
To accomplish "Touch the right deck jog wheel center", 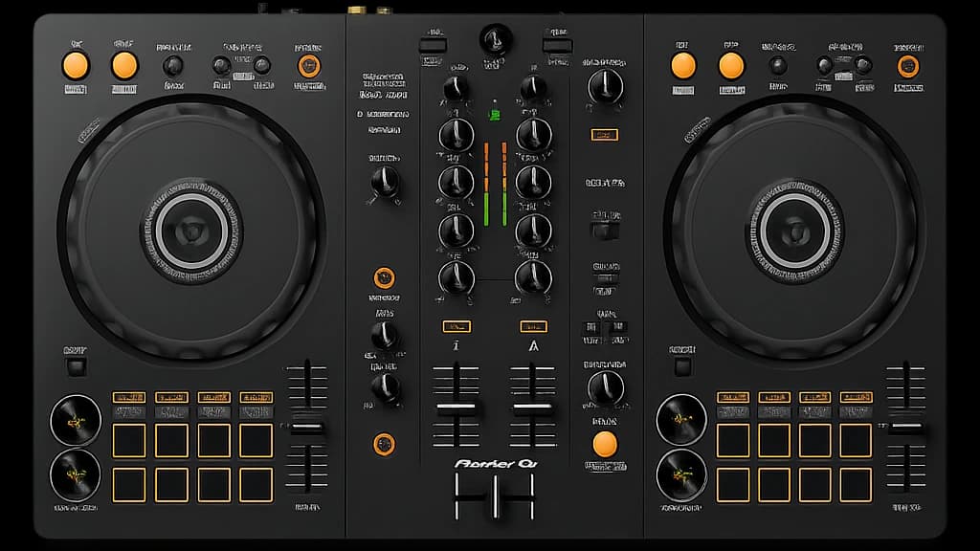I will tap(795, 231).
